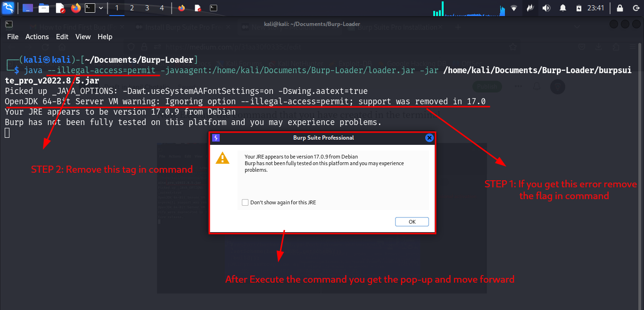644x310 pixels.
Task: Switch to workspace 2
Action: coord(132,8)
